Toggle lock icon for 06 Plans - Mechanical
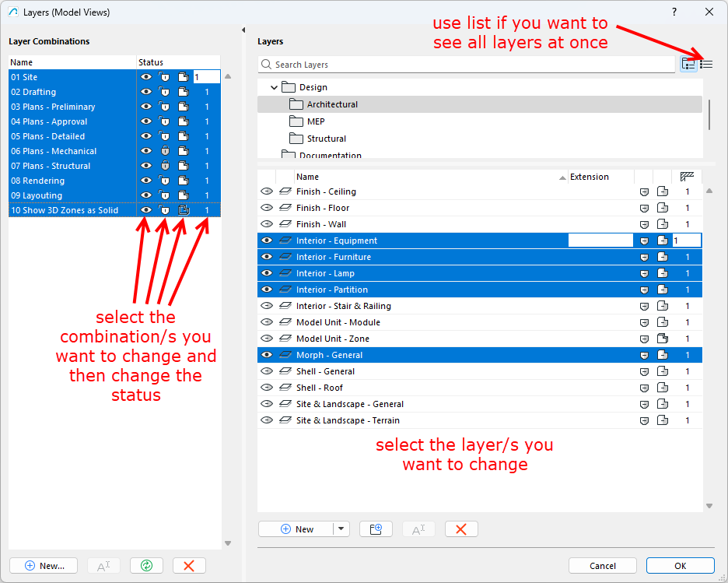Screen dimensions: 728x583 (x=165, y=151)
